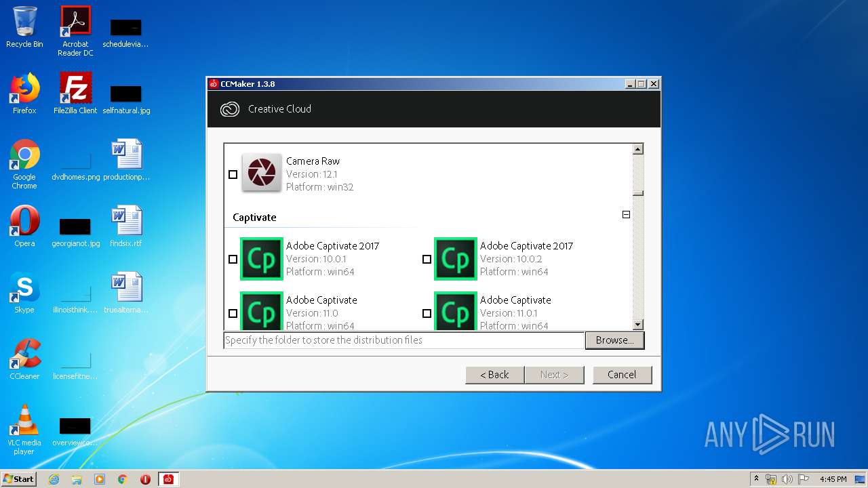
Task: Click the product list scroll down arrow
Action: pos(637,325)
